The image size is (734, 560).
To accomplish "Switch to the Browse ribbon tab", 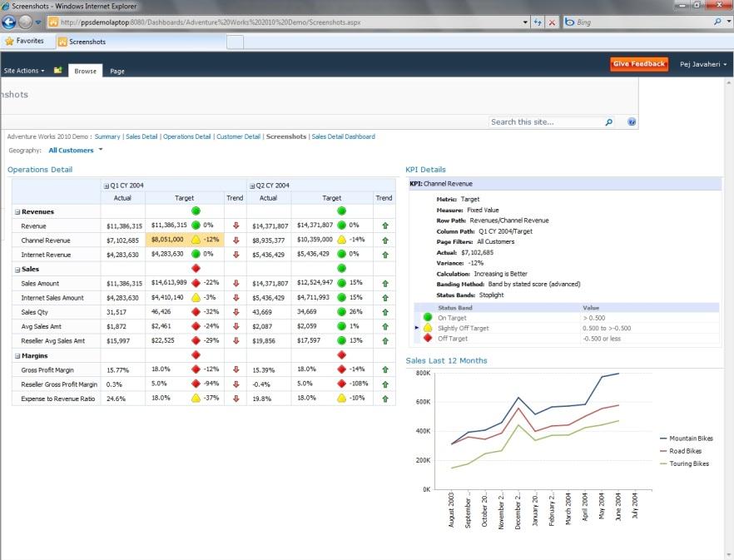I will 85,71.
